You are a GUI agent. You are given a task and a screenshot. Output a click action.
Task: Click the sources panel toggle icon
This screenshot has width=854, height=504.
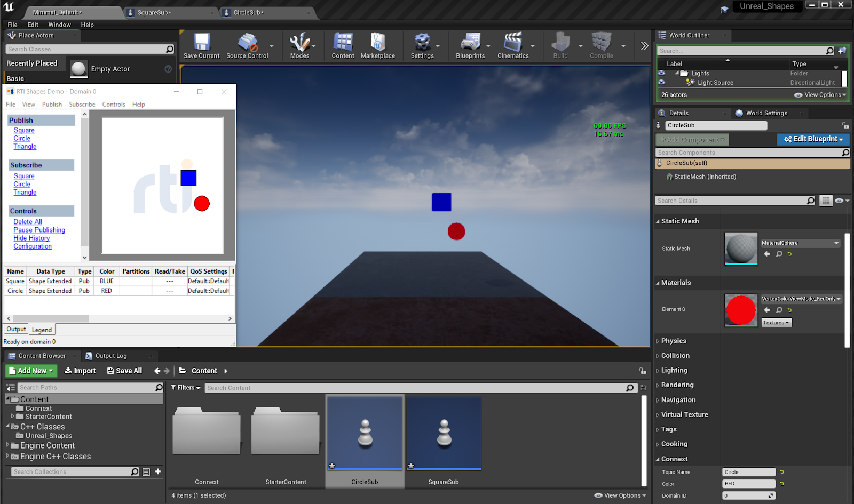click(x=11, y=388)
